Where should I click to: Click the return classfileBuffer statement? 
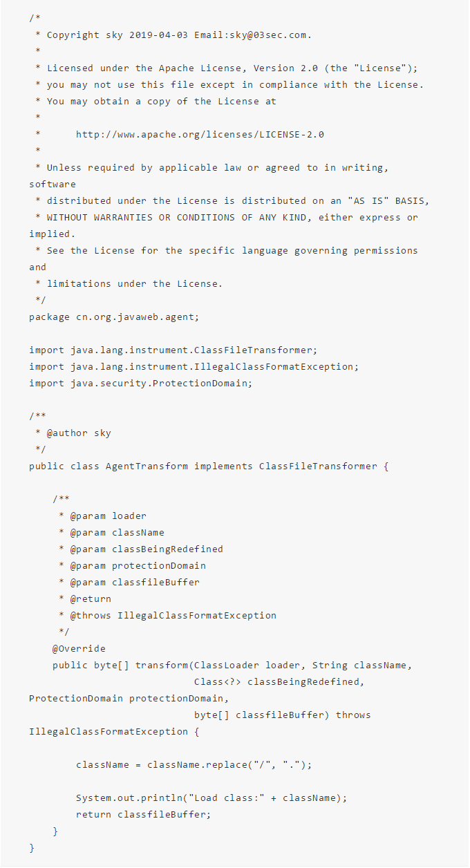143,814
